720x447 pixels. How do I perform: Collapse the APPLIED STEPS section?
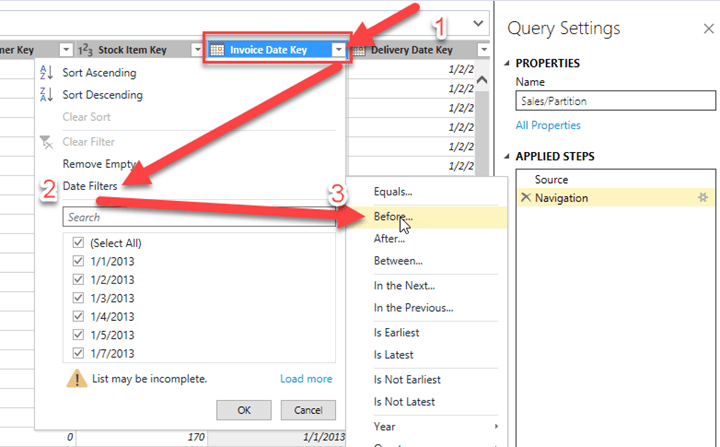[507, 157]
